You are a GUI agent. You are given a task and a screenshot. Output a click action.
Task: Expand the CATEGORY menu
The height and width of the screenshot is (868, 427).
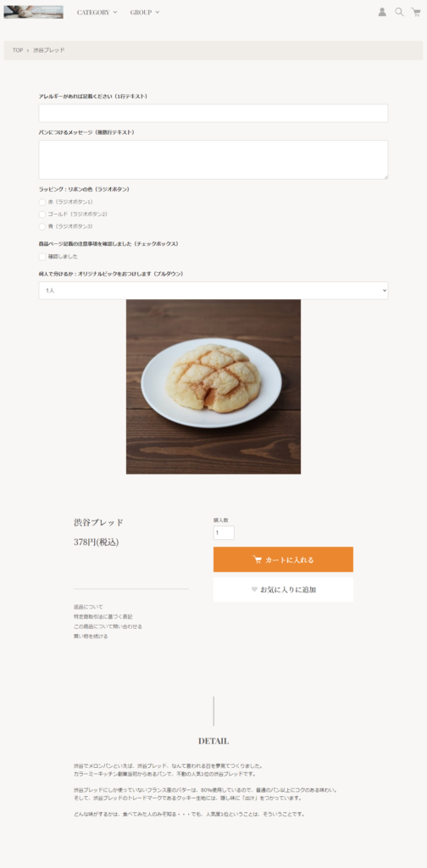97,12
